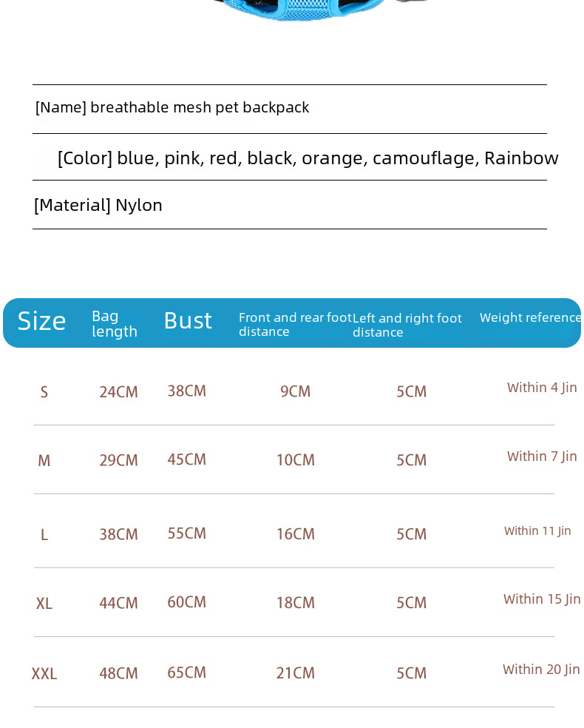Screen dimensions: 584x728
Task: Click the Size column header
Action: pyautogui.click(x=41, y=322)
